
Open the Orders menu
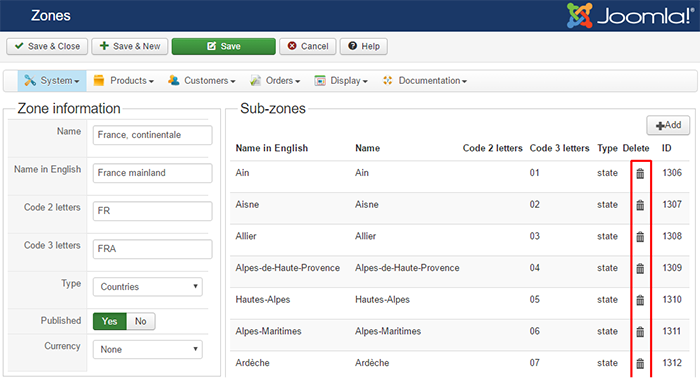point(275,81)
